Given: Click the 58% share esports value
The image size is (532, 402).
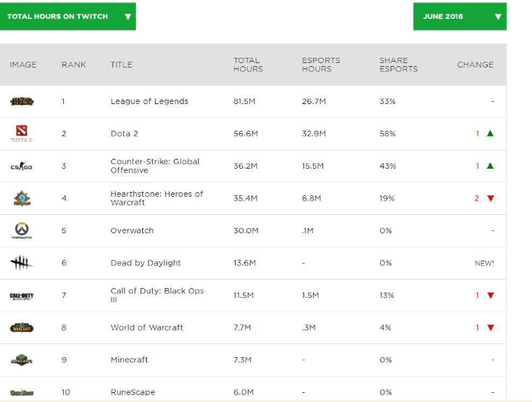Looking at the screenshot, I should tap(388, 134).
